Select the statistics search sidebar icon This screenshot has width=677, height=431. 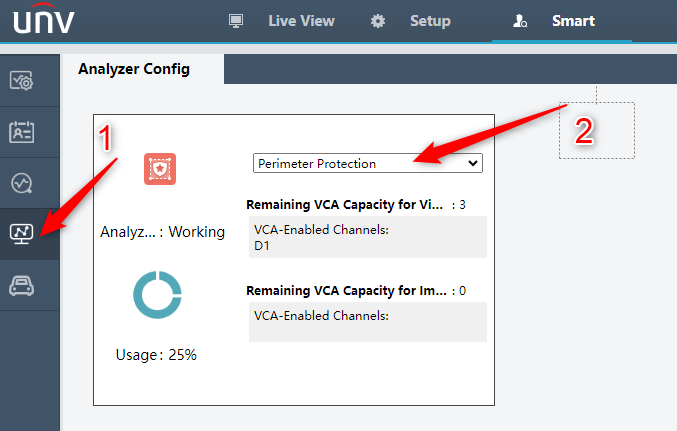tap(22, 183)
